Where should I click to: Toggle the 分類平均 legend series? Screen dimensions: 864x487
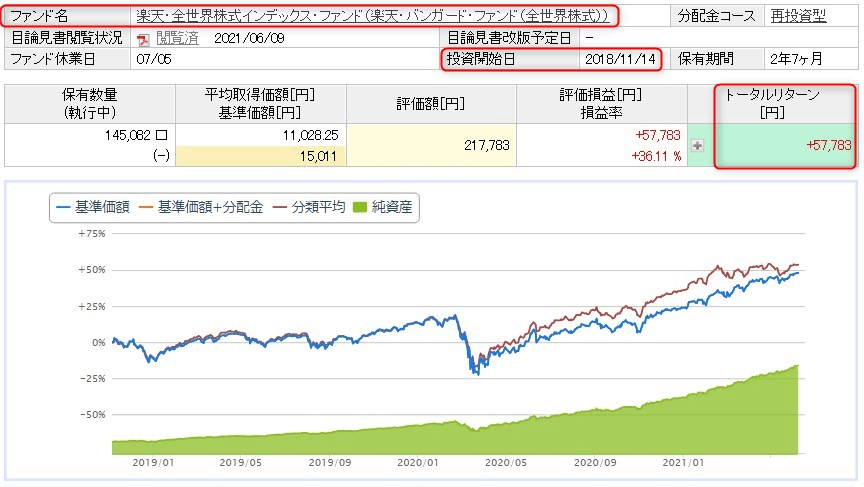point(309,207)
